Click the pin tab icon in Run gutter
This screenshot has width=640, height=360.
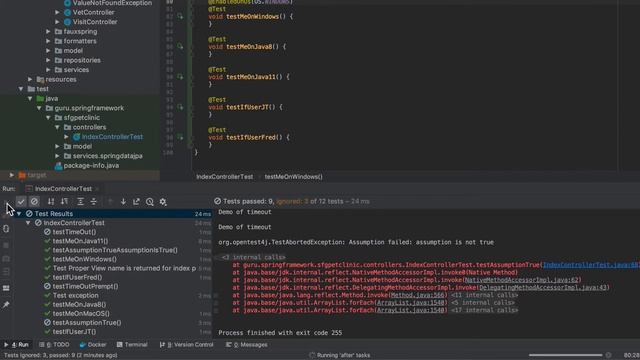6,304
